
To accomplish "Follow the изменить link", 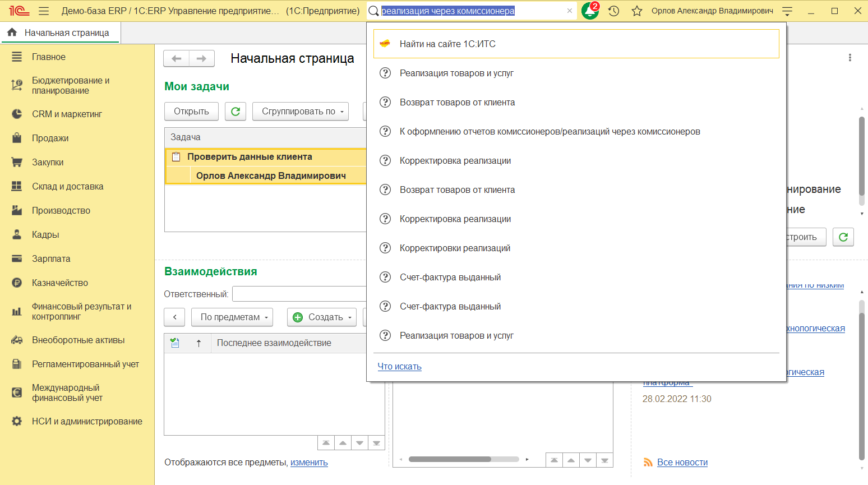I will (309, 463).
